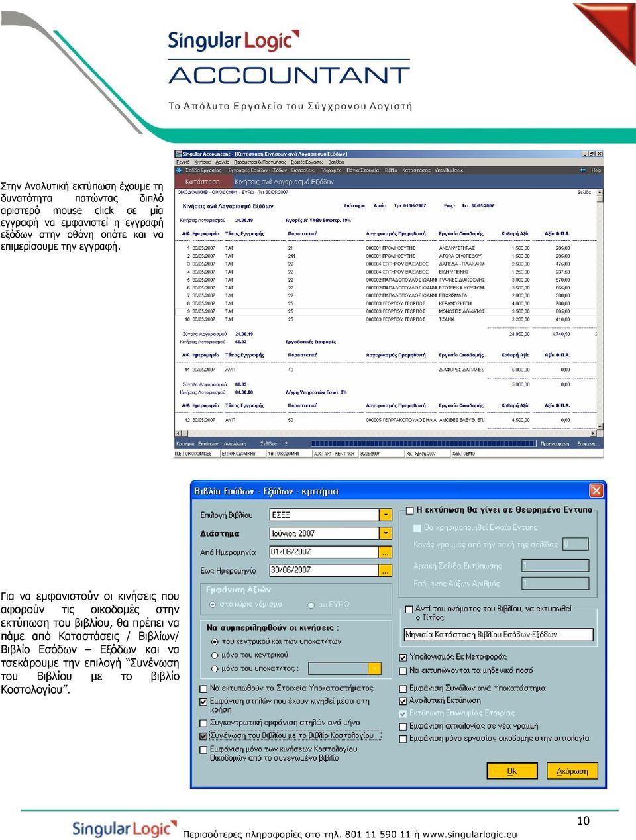Toggle Υπολογισμός Εκ Μεταφοράς checkbox
This screenshot has height=840, width=636.
(403, 657)
